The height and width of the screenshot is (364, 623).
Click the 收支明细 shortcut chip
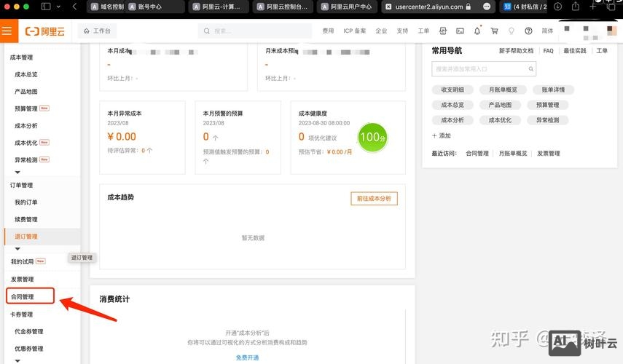click(452, 90)
